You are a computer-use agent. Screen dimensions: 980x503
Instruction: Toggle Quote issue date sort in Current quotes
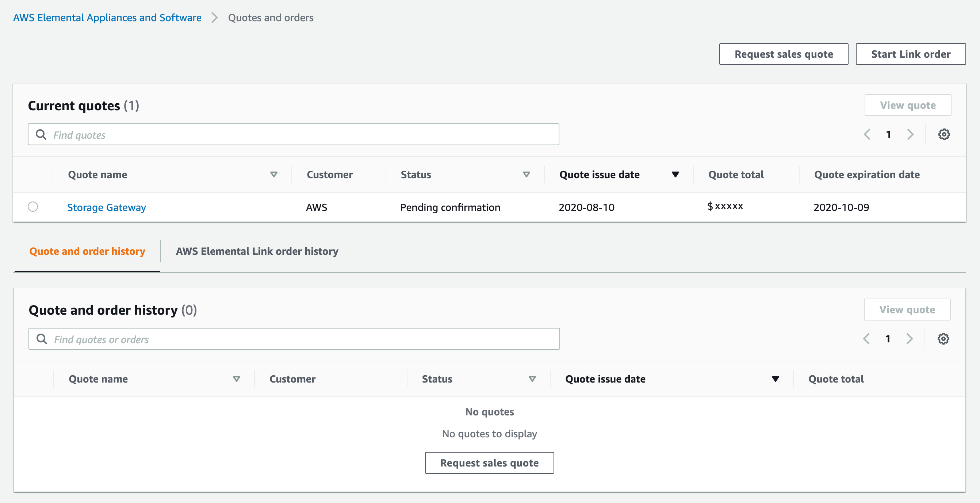click(x=675, y=174)
